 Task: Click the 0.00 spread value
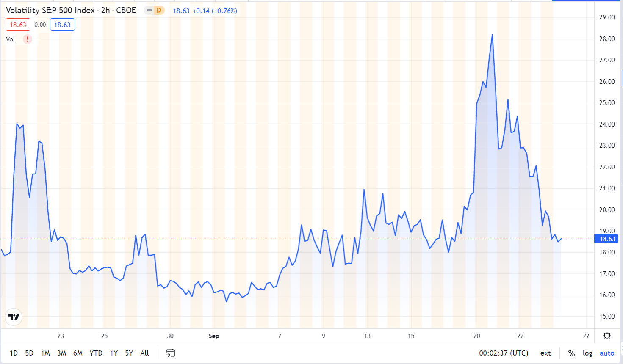[x=40, y=25]
